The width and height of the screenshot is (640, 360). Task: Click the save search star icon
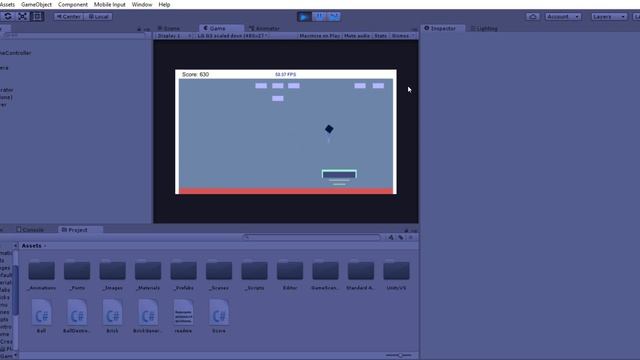point(411,237)
